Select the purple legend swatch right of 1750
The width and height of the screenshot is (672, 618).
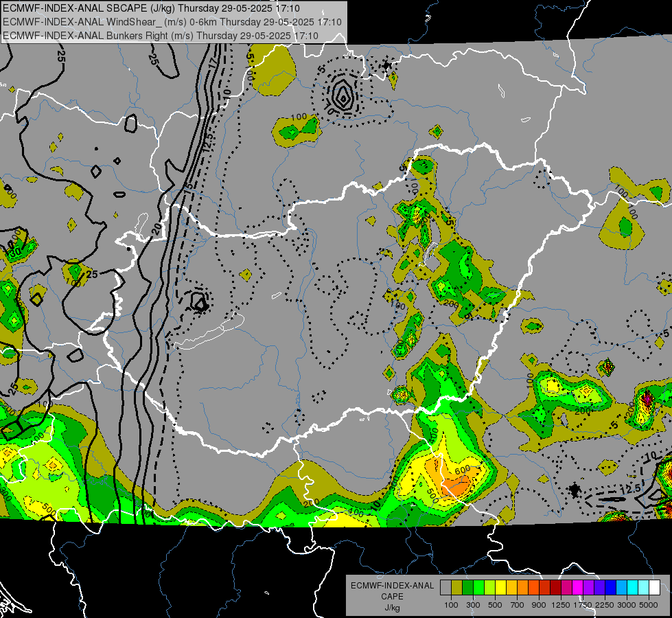(x=589, y=587)
